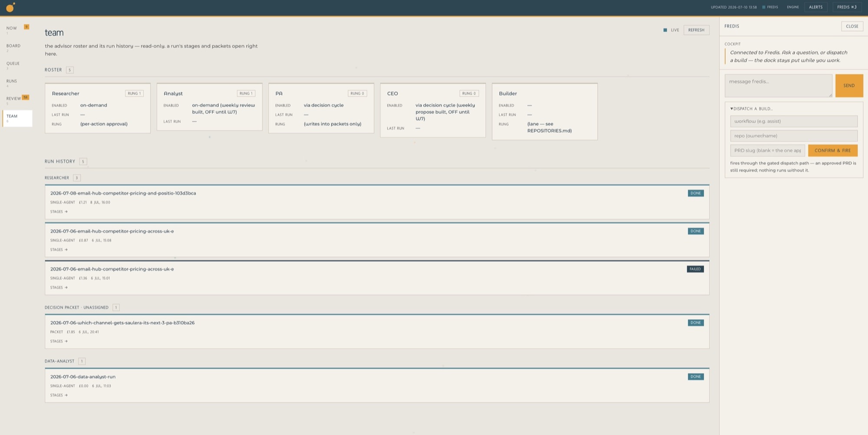This screenshot has height=435, width=868.
Task: Click the workflow input field
Action: pyautogui.click(x=794, y=121)
